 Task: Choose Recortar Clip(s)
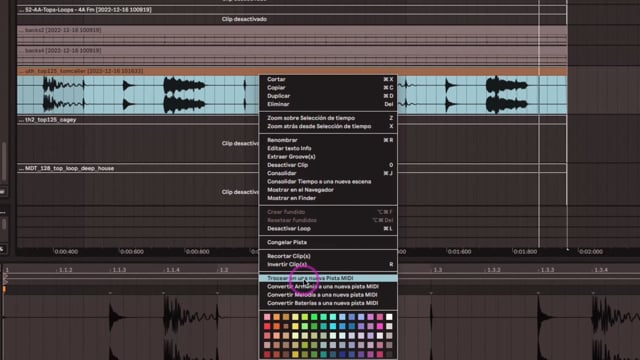(328, 256)
